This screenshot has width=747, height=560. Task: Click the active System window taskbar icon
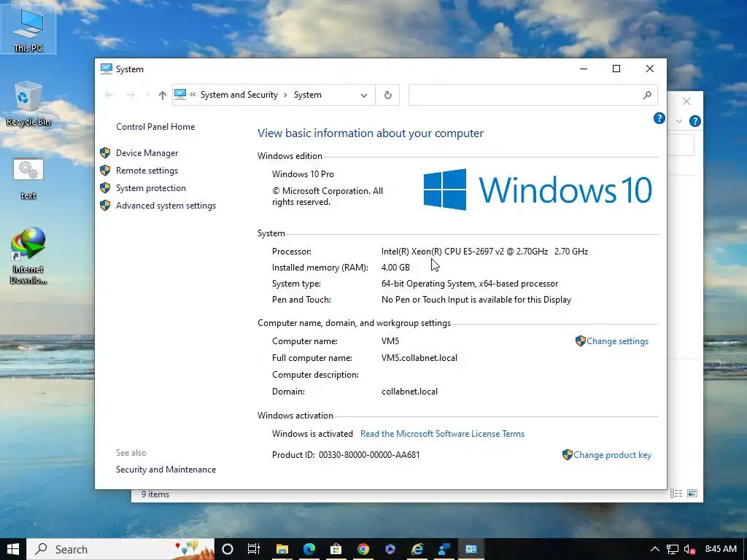471,549
